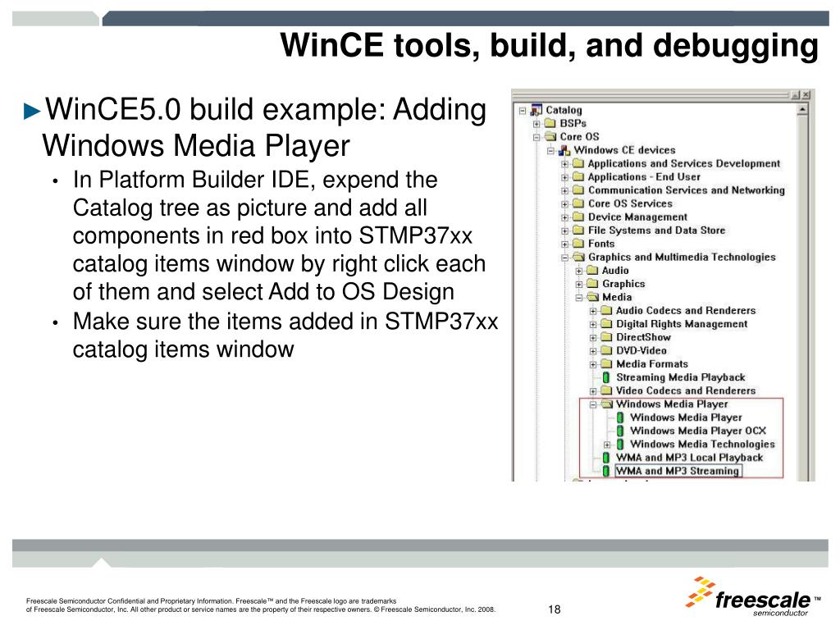This screenshot has height=630, width=840.
Task: Collapse the Media node
Action: [x=578, y=298]
